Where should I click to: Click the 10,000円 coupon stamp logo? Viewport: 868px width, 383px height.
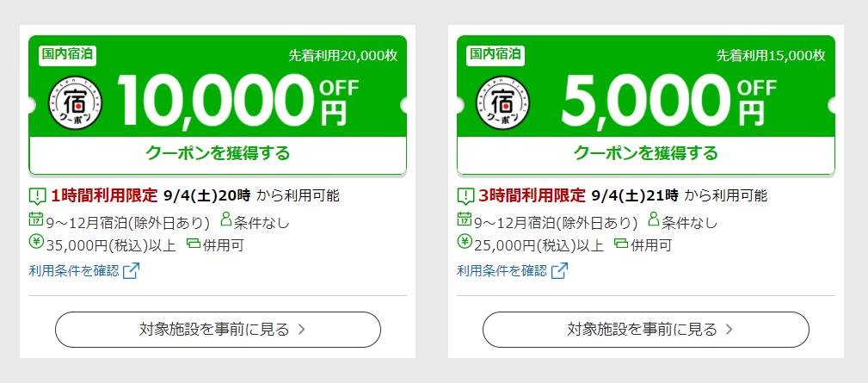(x=76, y=103)
